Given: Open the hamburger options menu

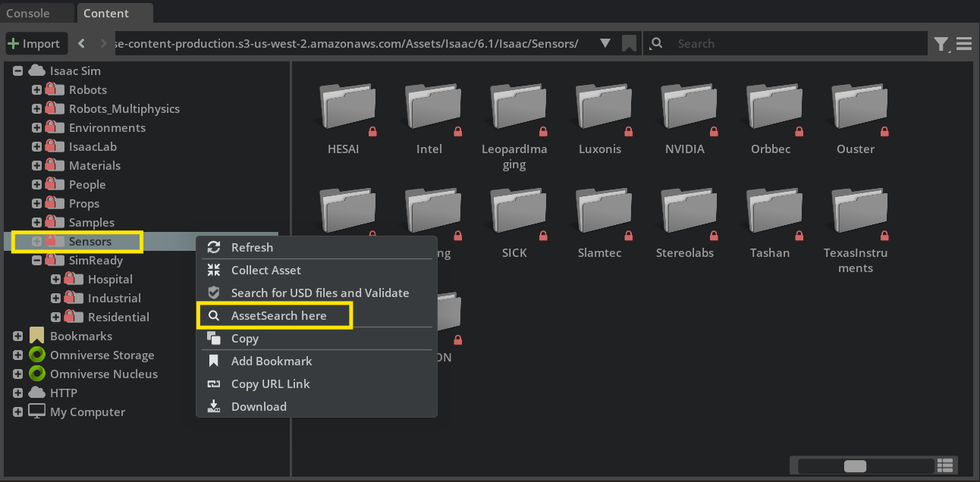Looking at the screenshot, I should (x=964, y=44).
